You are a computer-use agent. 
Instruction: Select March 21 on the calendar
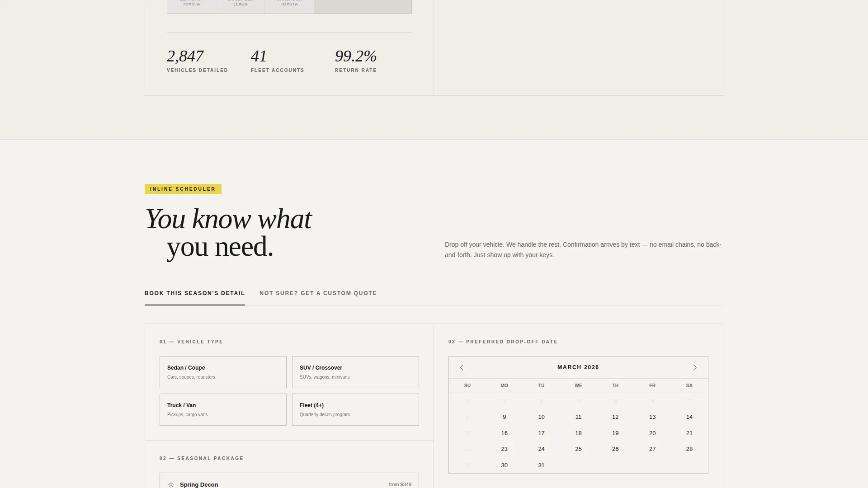pyautogui.click(x=689, y=433)
